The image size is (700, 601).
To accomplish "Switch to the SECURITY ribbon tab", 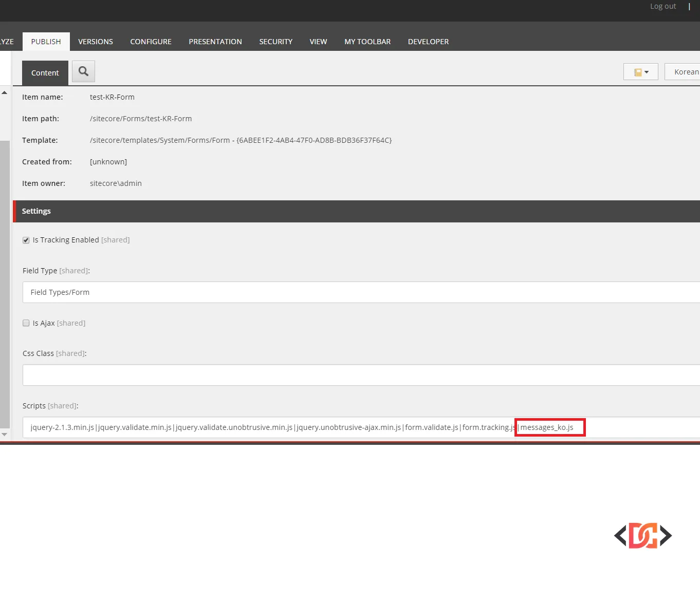I will coord(276,41).
